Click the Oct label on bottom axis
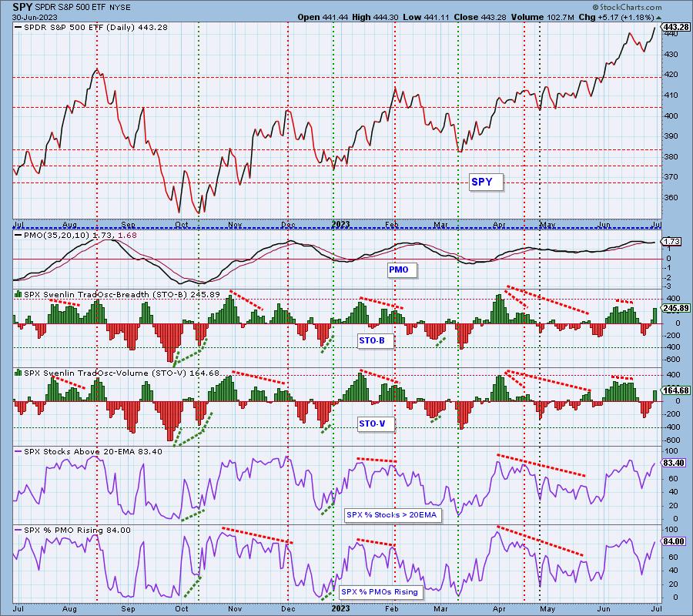 pyautogui.click(x=182, y=608)
